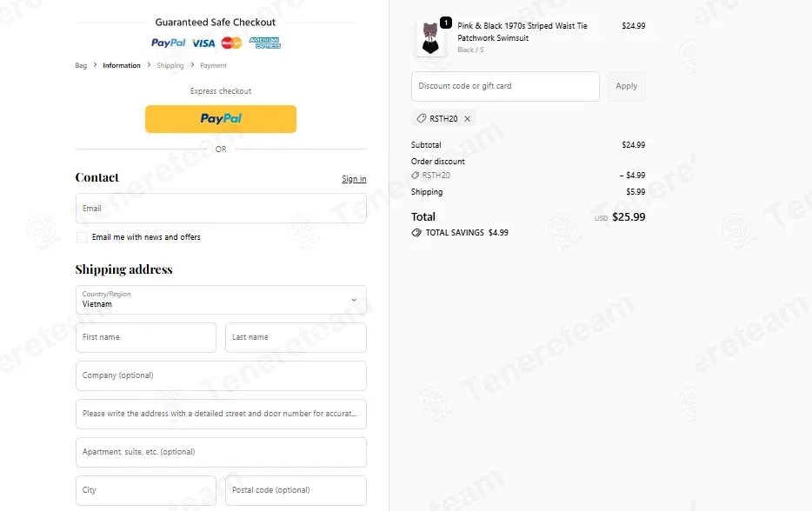Click the PayPal logo under Guaranteed Safe Checkout

click(x=168, y=43)
